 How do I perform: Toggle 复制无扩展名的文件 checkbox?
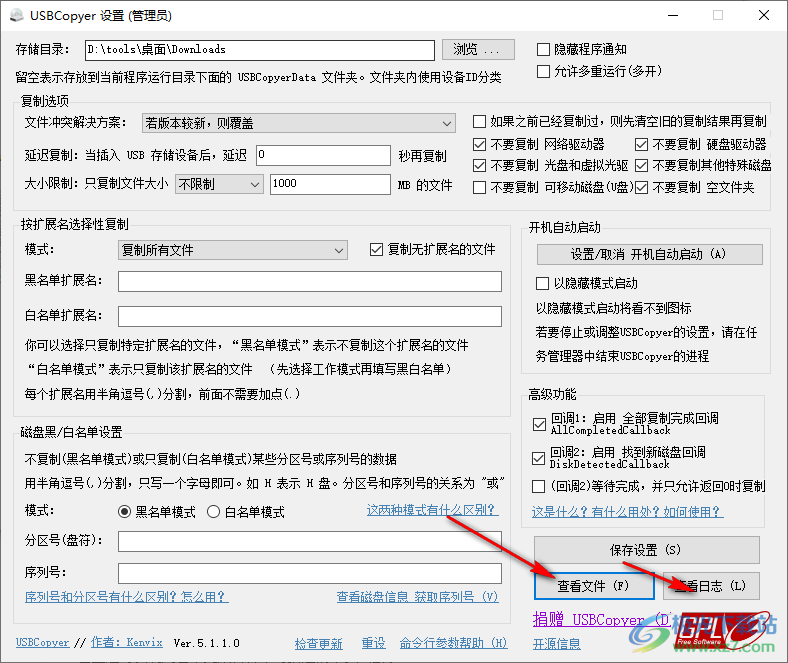pyautogui.click(x=376, y=249)
